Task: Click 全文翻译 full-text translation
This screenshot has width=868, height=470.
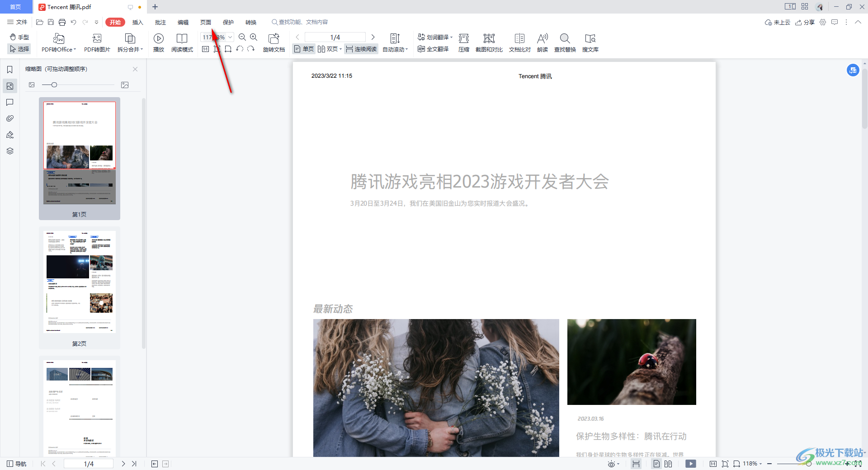Action: (x=433, y=49)
